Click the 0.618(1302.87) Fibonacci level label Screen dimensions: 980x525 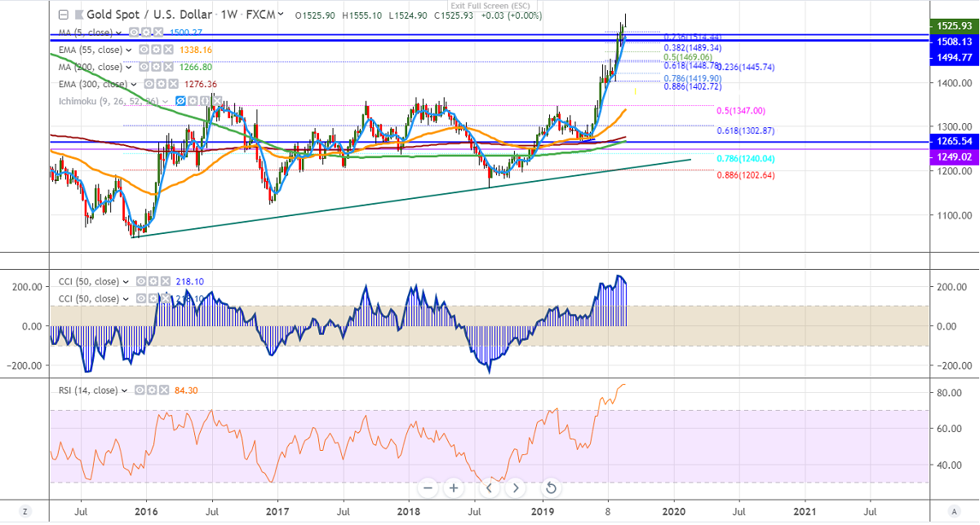click(746, 130)
